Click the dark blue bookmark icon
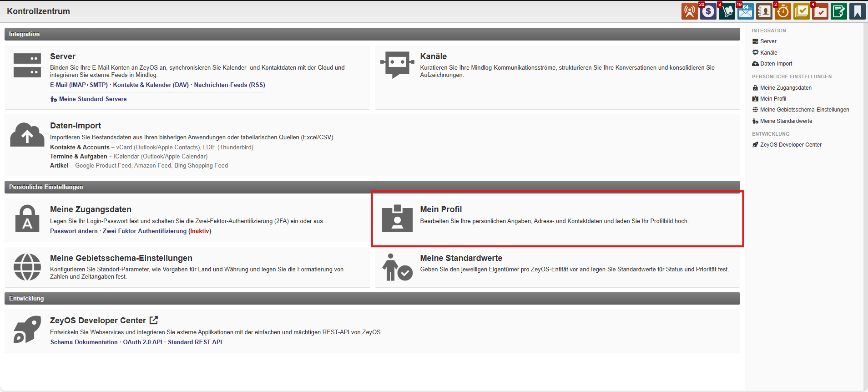Image resolution: width=868 pixels, height=392 pixels. pos(857,11)
